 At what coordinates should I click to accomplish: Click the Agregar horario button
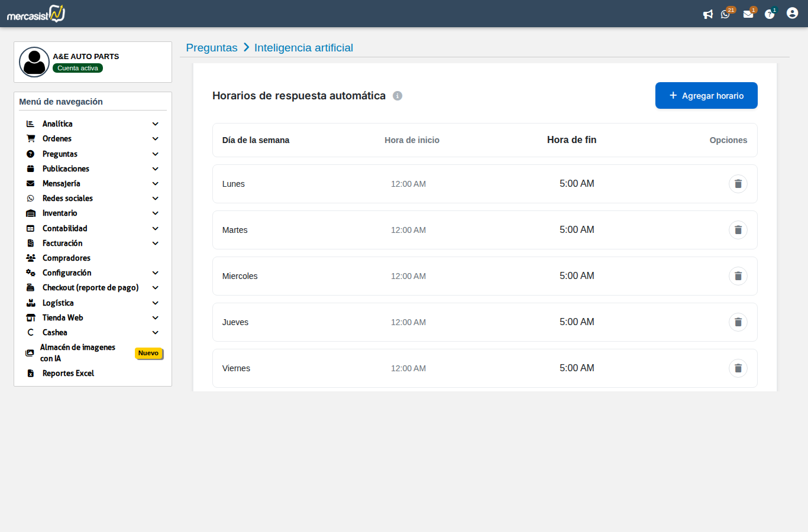click(x=706, y=96)
